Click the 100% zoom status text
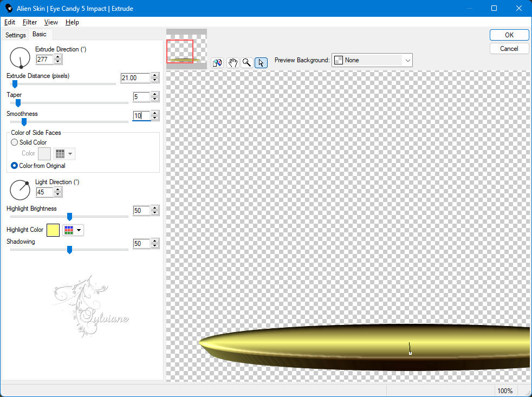 [x=505, y=391]
